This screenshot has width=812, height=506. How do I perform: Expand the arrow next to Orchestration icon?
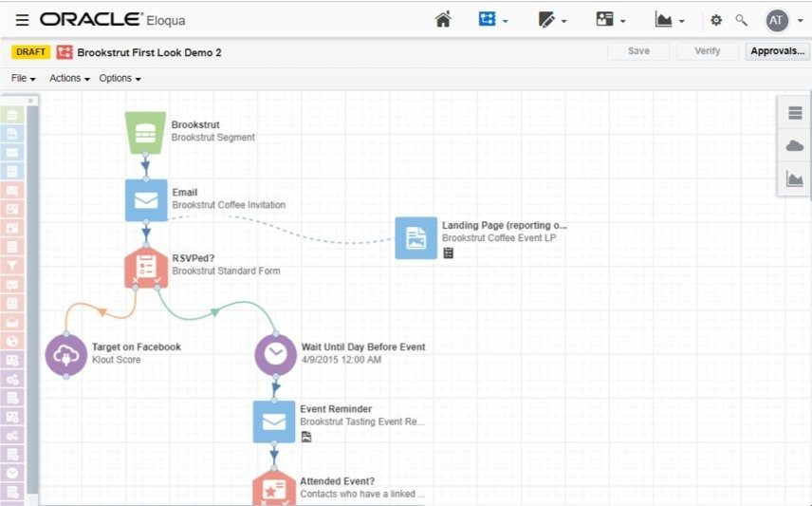(506, 21)
